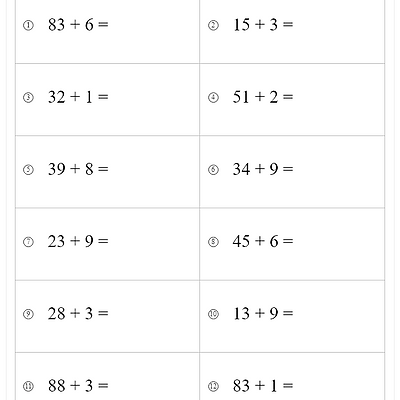Click the equation 34 + 9 =
Image resolution: width=400 pixels, height=400 pixels.
tap(263, 169)
